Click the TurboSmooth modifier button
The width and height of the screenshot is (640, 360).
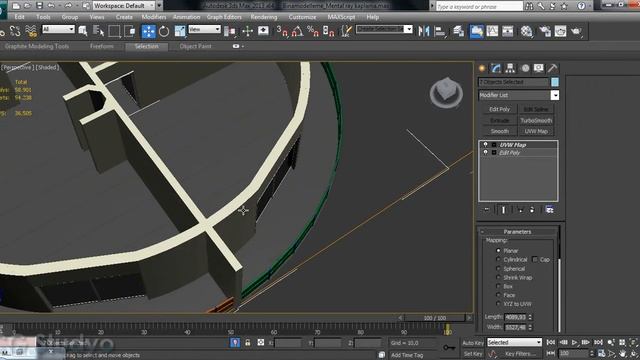tap(536, 120)
